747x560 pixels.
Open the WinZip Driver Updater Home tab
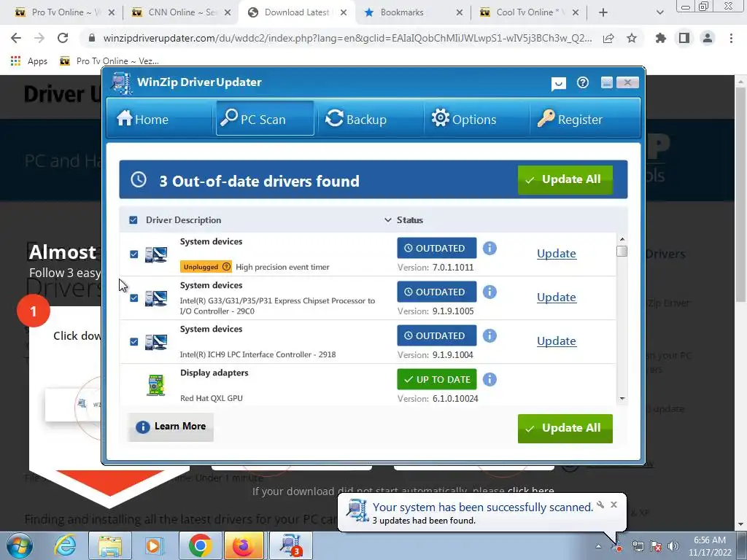coord(142,119)
